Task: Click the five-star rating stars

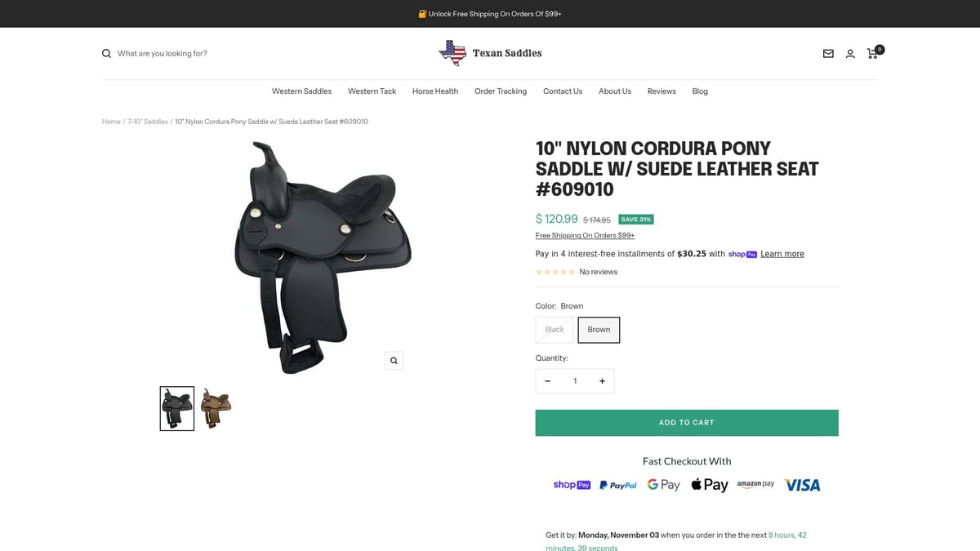Action: (555, 272)
